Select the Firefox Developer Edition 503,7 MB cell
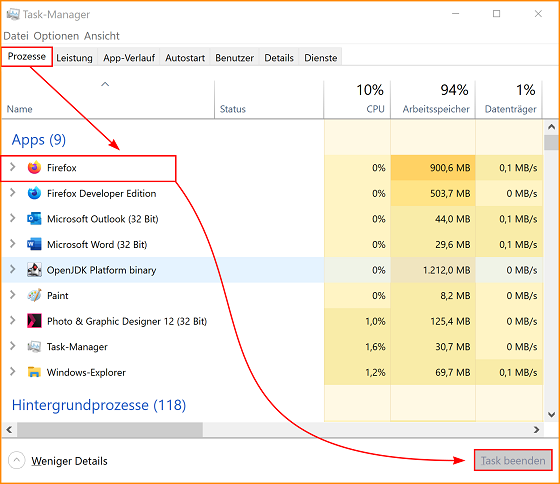This screenshot has width=560, height=484. point(433,193)
